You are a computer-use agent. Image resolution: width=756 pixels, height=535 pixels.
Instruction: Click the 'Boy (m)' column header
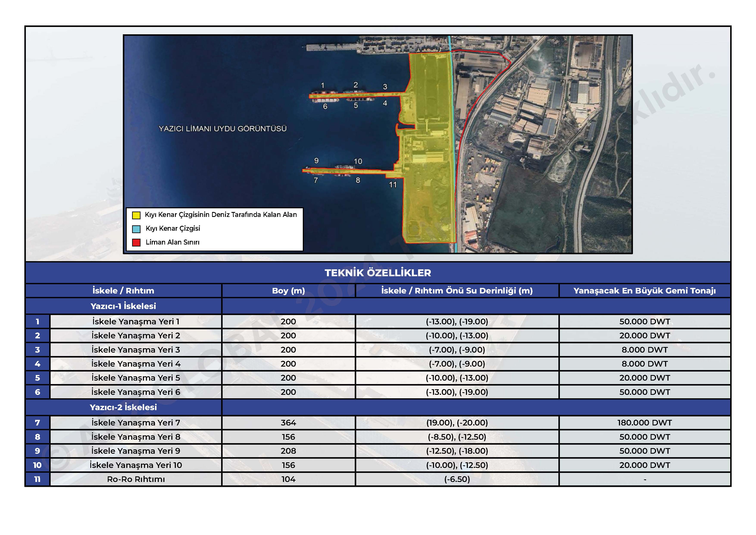[288, 290]
